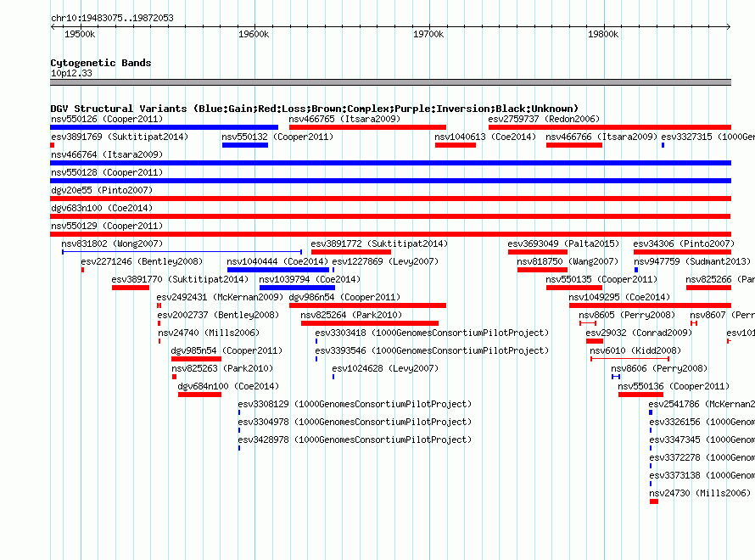Click the 19700k ruler position label
Image resolution: width=755 pixels, height=560 pixels.
pos(428,34)
